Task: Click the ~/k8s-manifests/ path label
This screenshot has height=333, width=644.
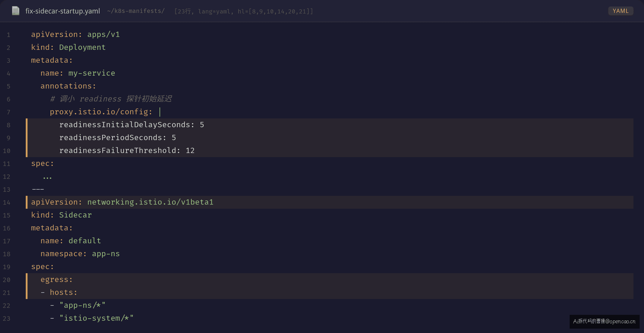Action: tap(136, 11)
